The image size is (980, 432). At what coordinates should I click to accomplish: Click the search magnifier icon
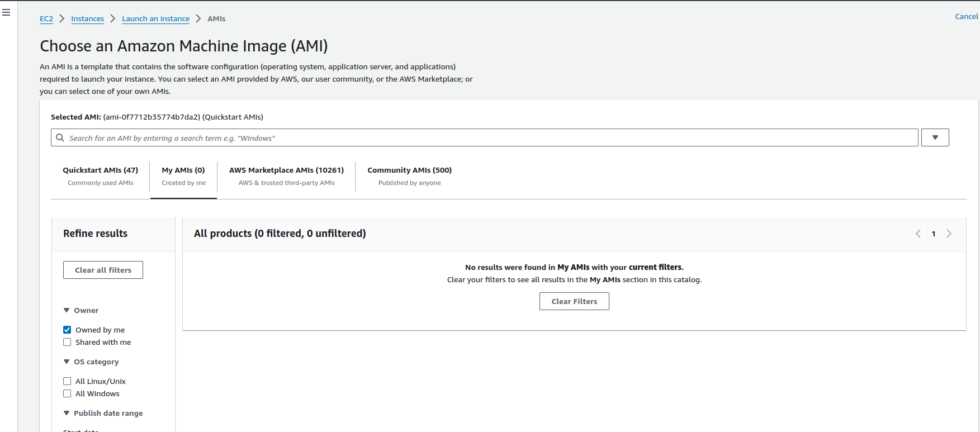tap(60, 137)
